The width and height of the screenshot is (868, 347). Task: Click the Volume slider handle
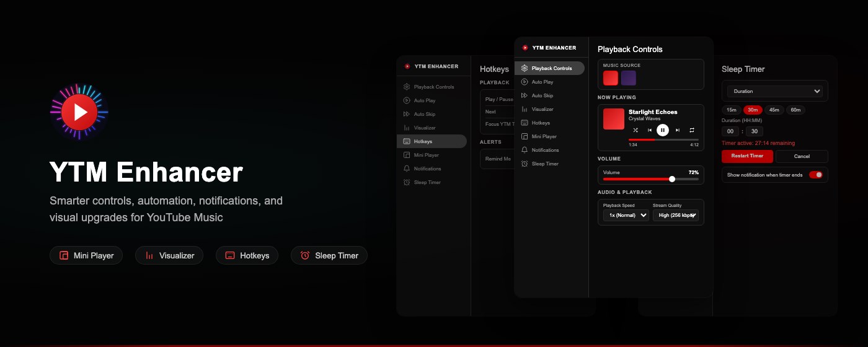point(672,179)
